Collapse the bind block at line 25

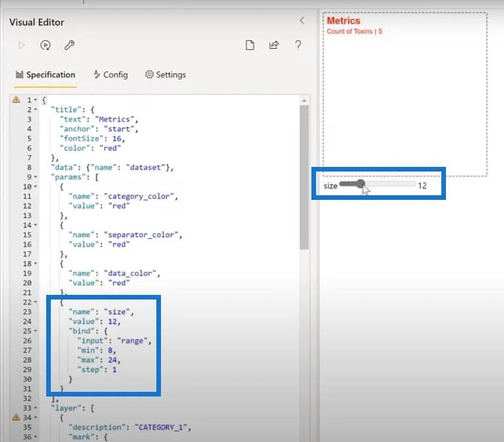point(36,331)
